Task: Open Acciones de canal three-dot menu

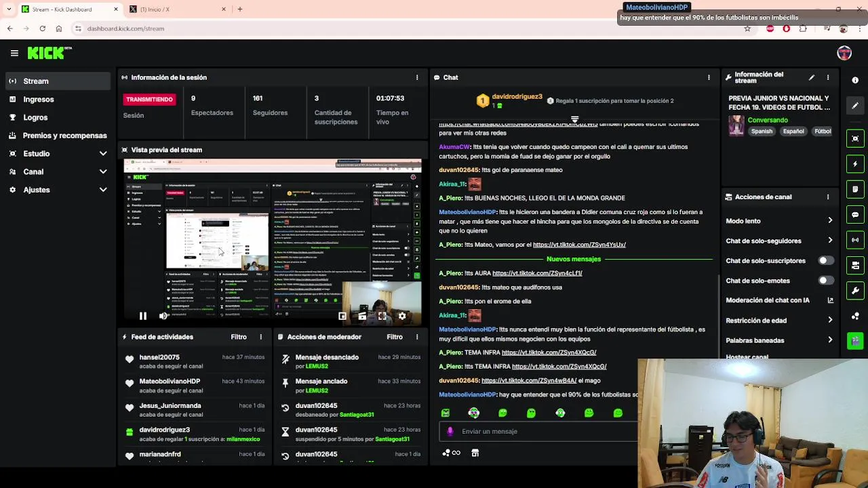Action: pyautogui.click(x=828, y=197)
